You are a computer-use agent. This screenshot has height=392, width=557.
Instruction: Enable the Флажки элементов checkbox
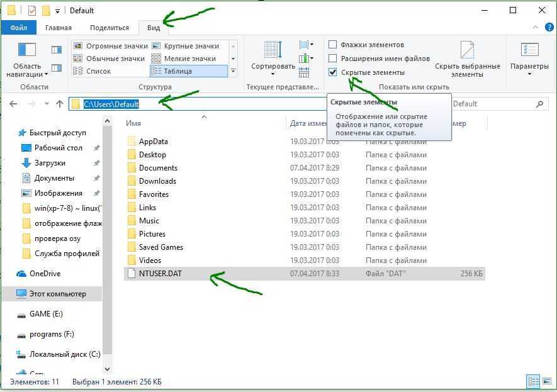pyautogui.click(x=333, y=45)
